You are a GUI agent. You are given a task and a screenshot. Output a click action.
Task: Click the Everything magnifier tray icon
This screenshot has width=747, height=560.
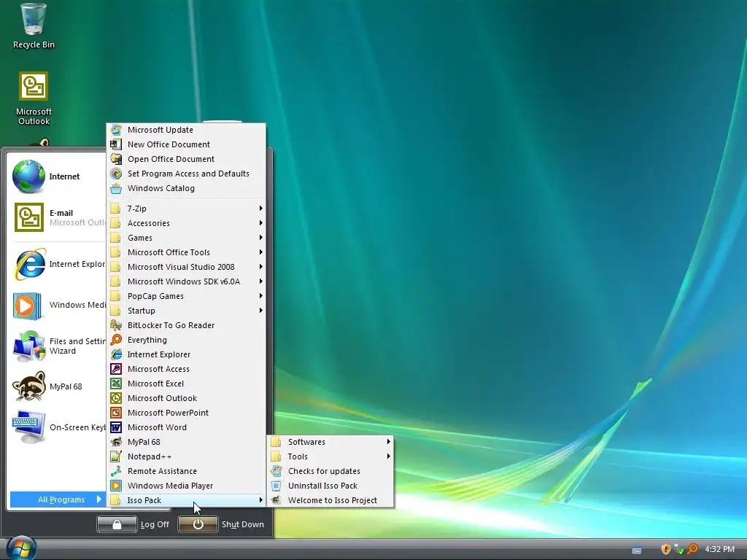pos(692,549)
